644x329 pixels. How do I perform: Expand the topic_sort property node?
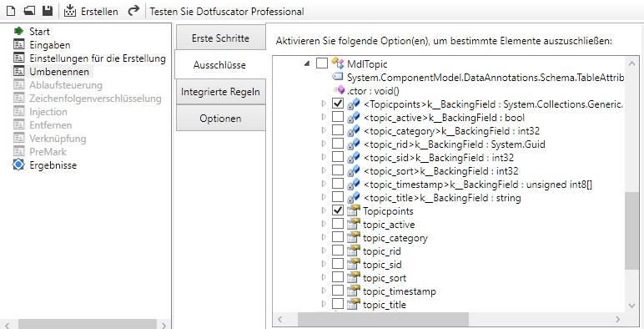pyautogui.click(x=324, y=277)
